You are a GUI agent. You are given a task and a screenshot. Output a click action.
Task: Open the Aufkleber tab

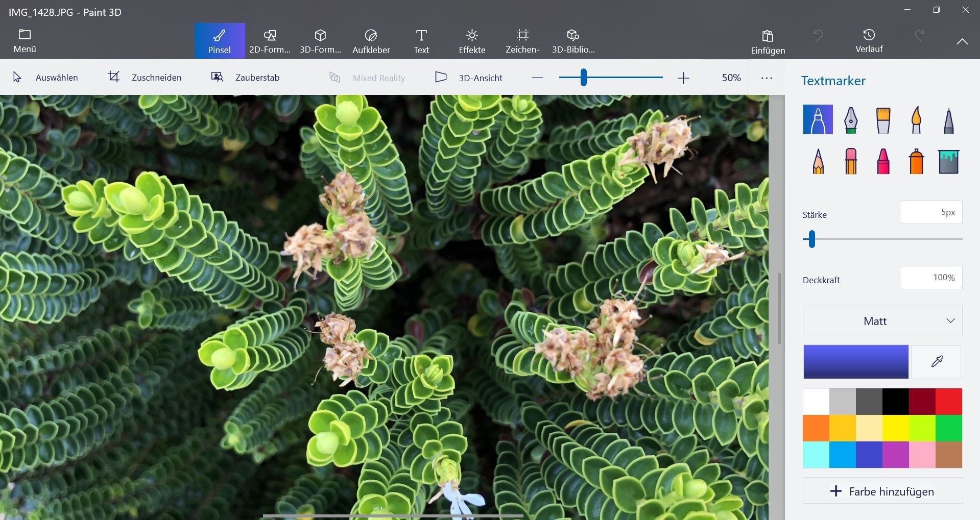pos(371,41)
